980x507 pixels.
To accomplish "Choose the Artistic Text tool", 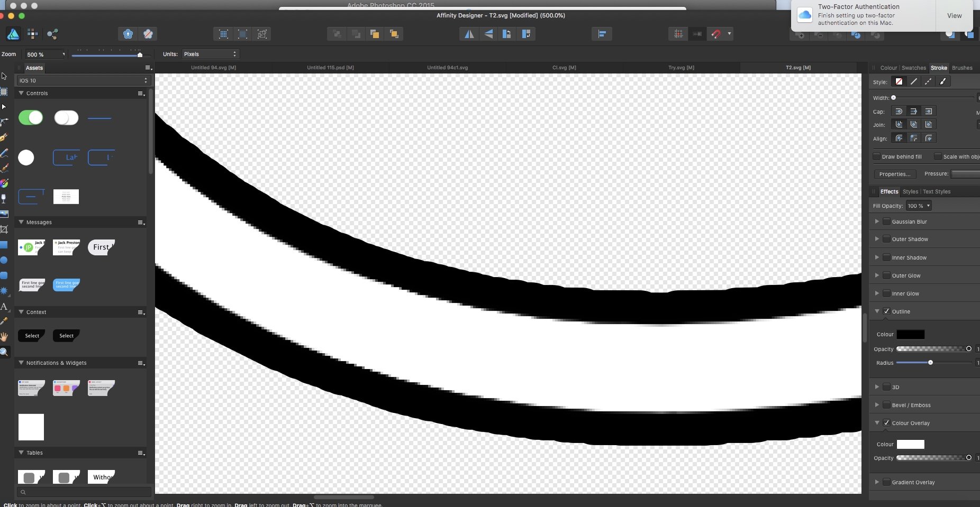I will [4, 307].
